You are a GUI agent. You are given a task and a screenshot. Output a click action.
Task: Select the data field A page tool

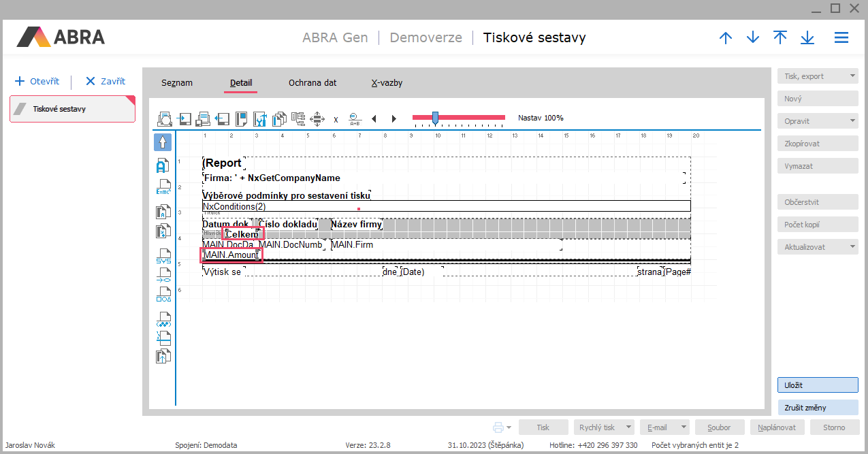click(x=162, y=211)
